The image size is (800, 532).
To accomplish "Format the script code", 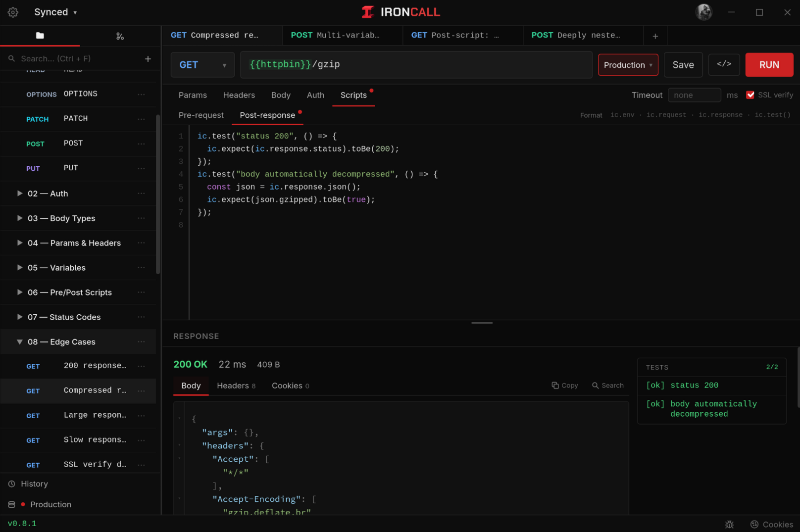I will [591, 115].
